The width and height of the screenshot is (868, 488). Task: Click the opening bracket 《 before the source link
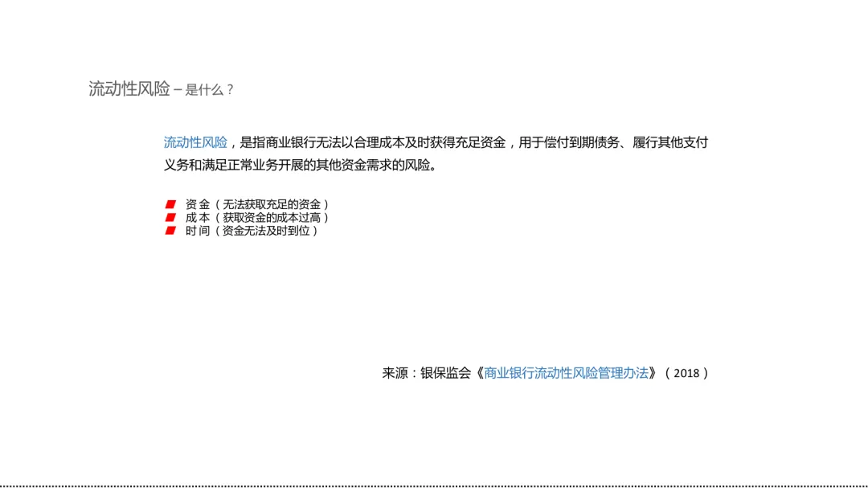tap(478, 373)
